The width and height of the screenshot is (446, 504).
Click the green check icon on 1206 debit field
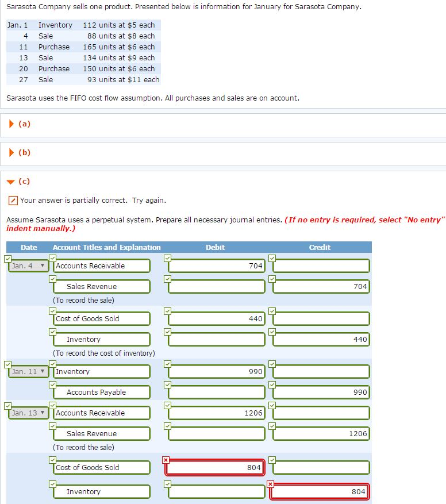(167, 405)
